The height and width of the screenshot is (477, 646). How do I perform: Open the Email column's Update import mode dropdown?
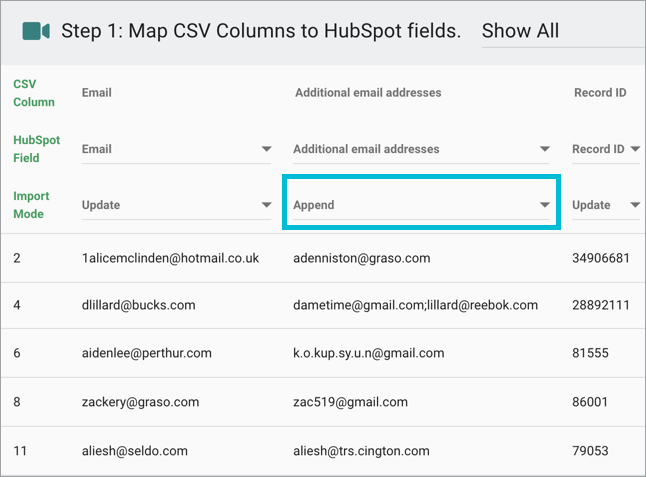[x=176, y=205]
